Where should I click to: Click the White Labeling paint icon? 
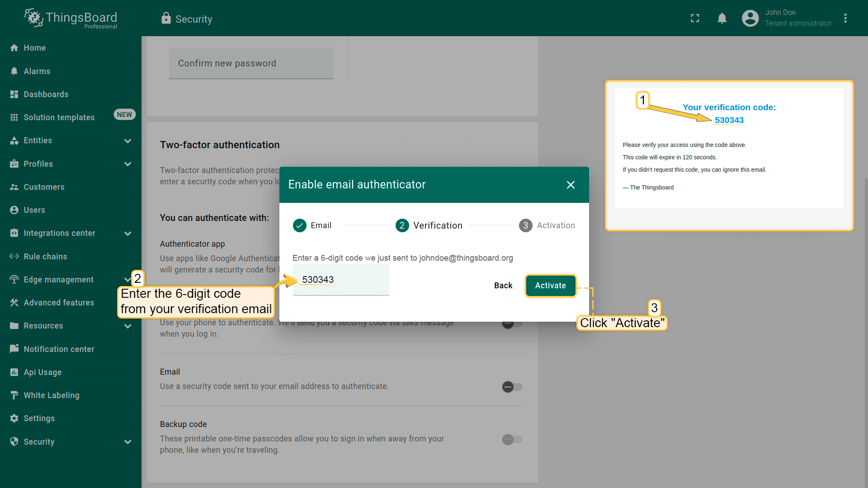point(14,395)
